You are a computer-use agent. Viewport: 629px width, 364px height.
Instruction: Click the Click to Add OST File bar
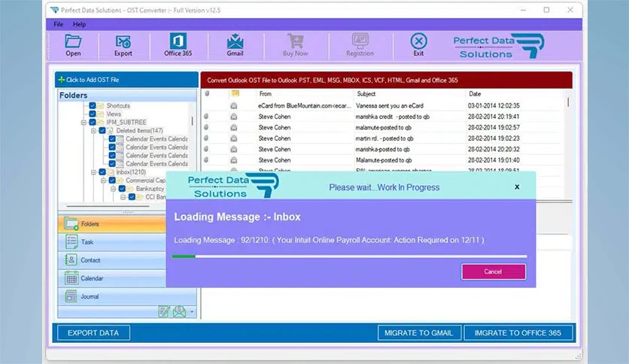point(126,80)
